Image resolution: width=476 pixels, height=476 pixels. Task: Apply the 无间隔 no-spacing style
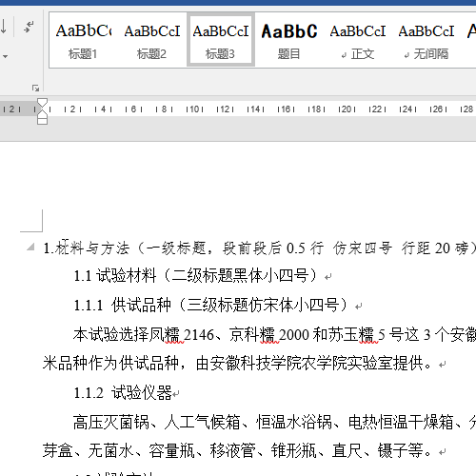tap(426, 40)
